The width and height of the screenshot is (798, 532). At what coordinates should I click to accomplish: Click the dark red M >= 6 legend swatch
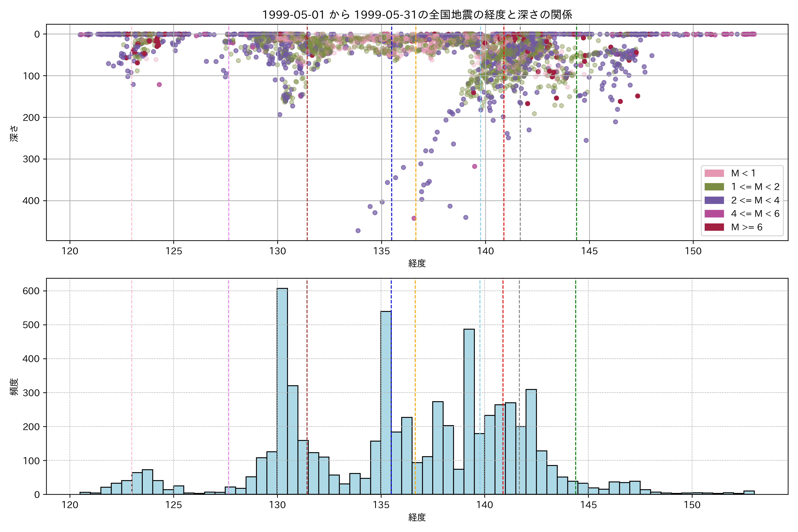point(714,227)
